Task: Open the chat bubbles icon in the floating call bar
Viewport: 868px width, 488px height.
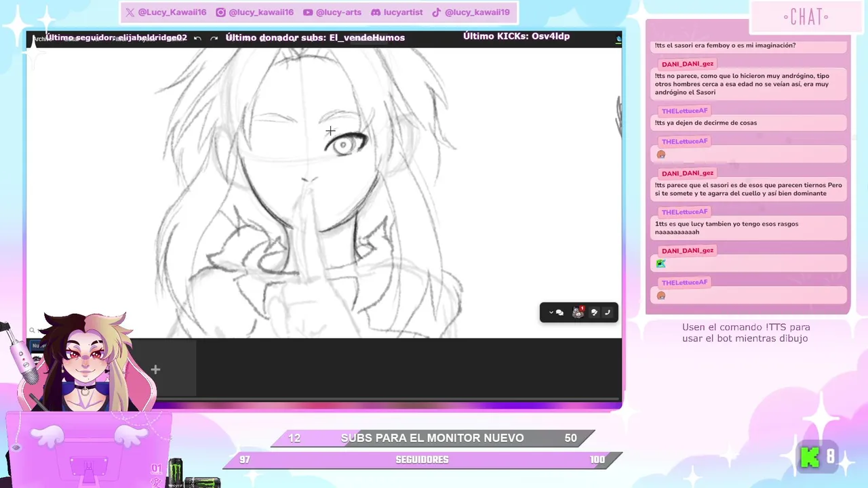Action: pyautogui.click(x=559, y=312)
